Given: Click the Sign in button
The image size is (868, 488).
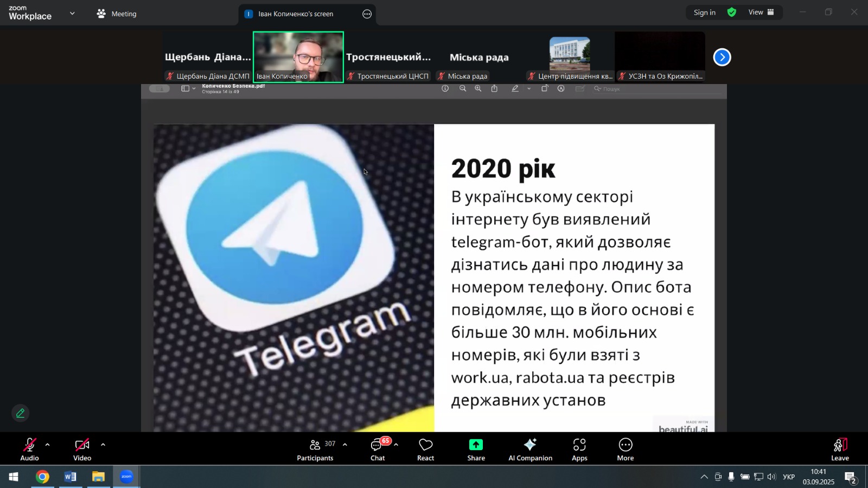Looking at the screenshot, I should pos(704,12).
